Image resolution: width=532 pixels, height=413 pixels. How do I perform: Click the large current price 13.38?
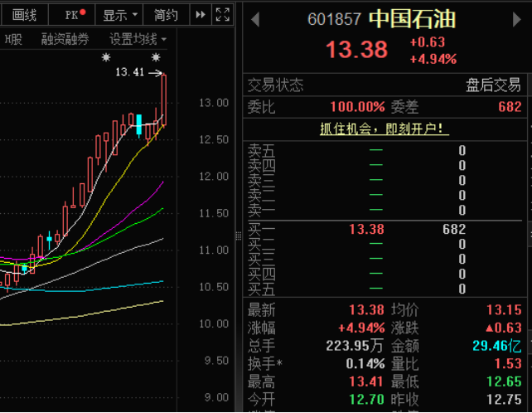356,50
